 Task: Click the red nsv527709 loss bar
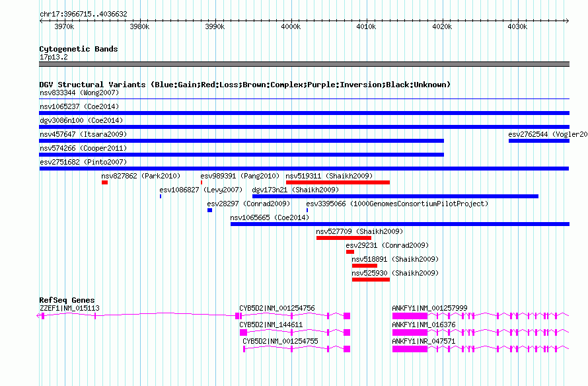(344, 238)
